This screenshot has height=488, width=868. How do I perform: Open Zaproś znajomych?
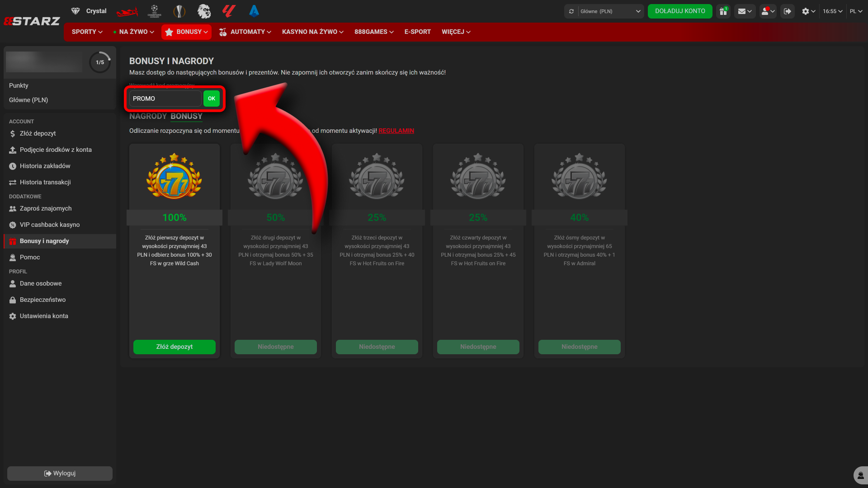point(60,208)
